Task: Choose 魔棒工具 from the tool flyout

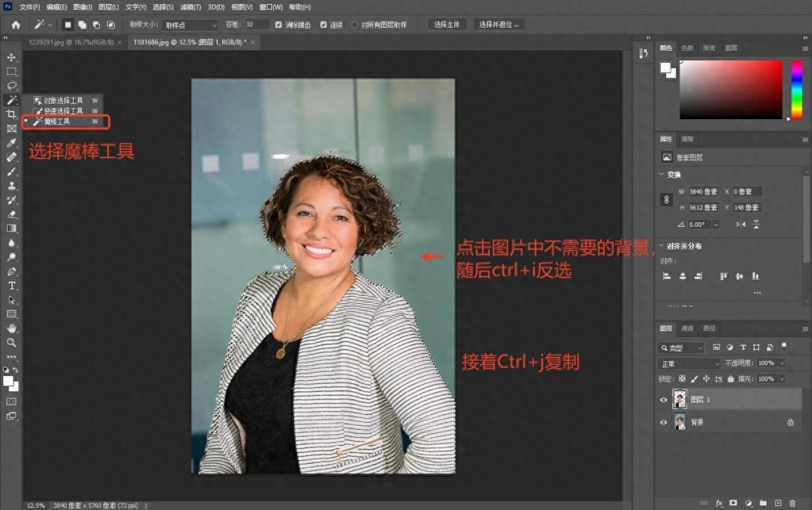Action: coord(58,122)
